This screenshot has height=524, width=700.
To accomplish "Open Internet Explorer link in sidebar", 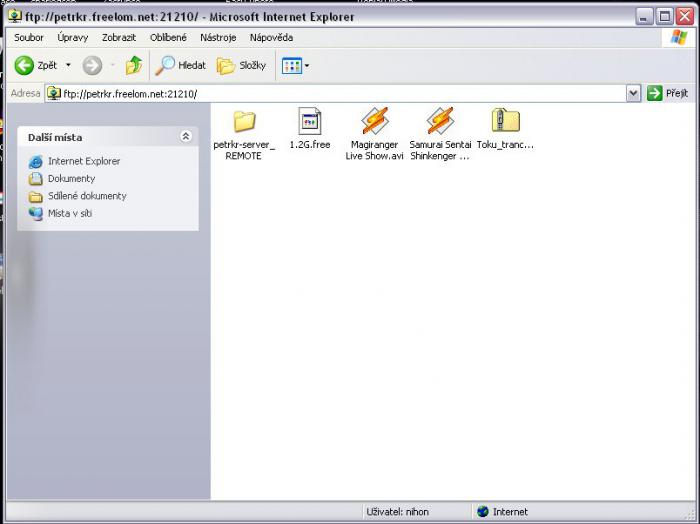I will 84,161.
